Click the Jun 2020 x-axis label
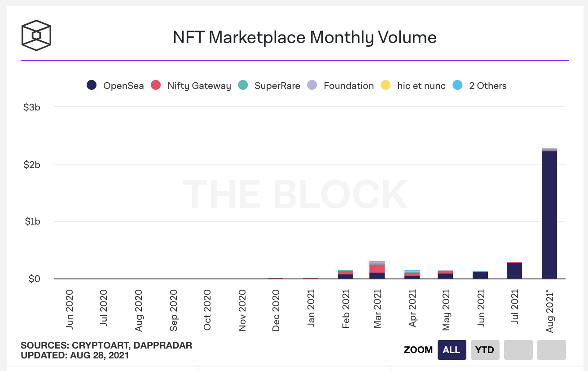 (69, 309)
